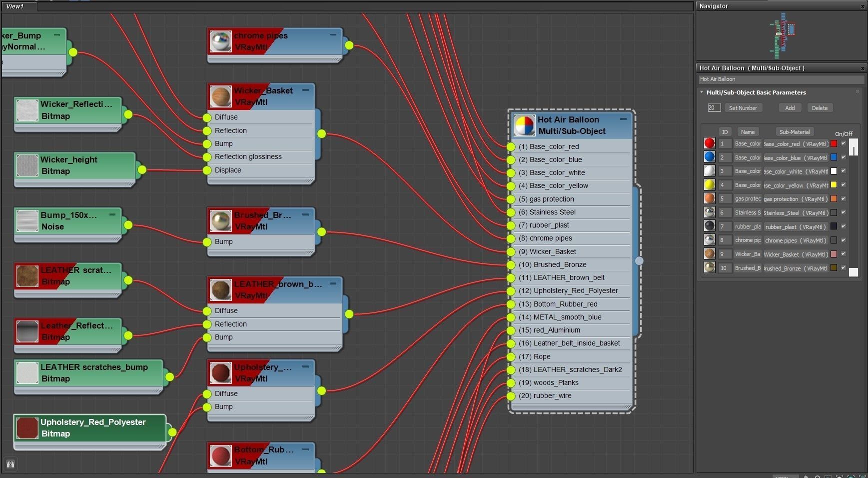Click the Upholstery_Red_Polyester bitmap thumbnail
Viewport: 868px width, 478px height.
(27, 428)
